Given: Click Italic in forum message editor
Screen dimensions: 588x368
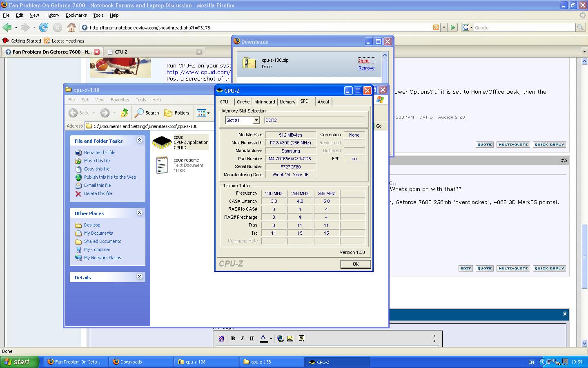Looking at the screenshot, I should coord(242,339).
